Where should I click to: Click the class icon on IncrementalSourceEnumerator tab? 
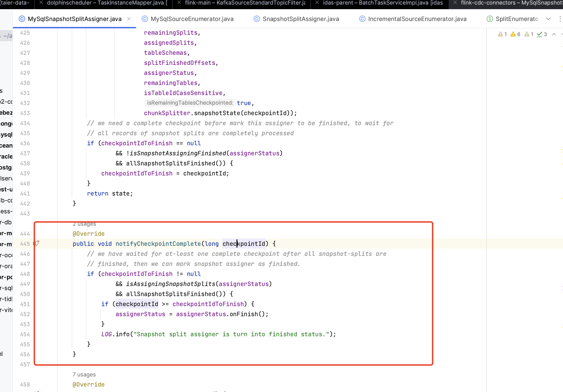(362, 19)
